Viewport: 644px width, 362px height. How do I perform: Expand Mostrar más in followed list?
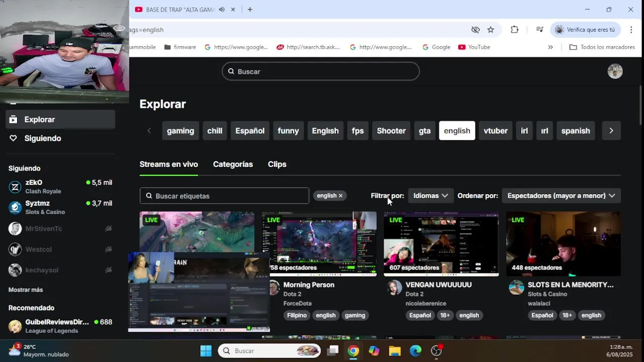pos(26,290)
